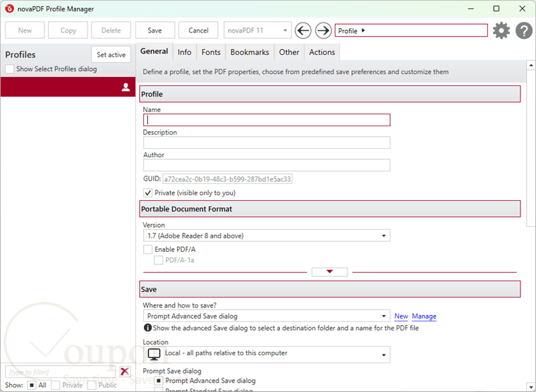The image size is (536, 392).
Task: Click the Cancel button
Action: tap(198, 30)
